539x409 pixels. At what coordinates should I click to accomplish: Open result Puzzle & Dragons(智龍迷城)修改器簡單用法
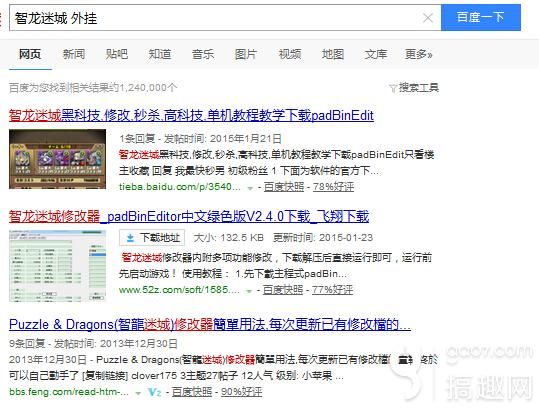(210, 324)
